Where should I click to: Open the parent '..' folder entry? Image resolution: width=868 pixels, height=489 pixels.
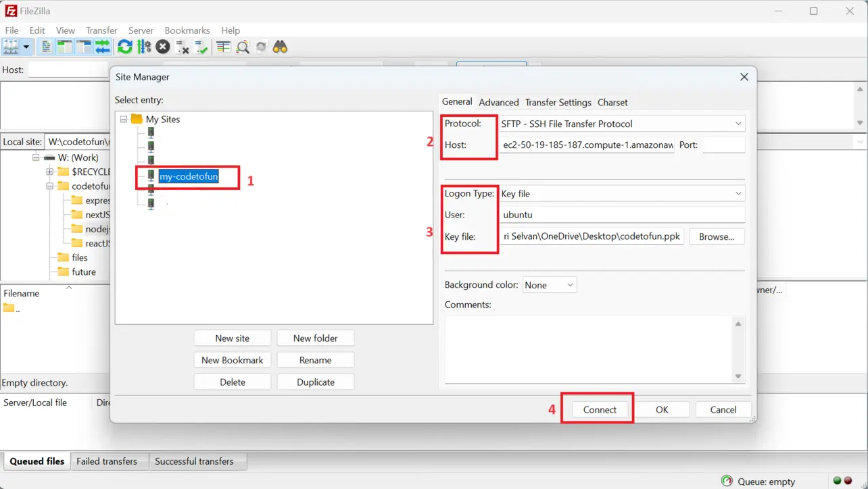(x=11, y=308)
